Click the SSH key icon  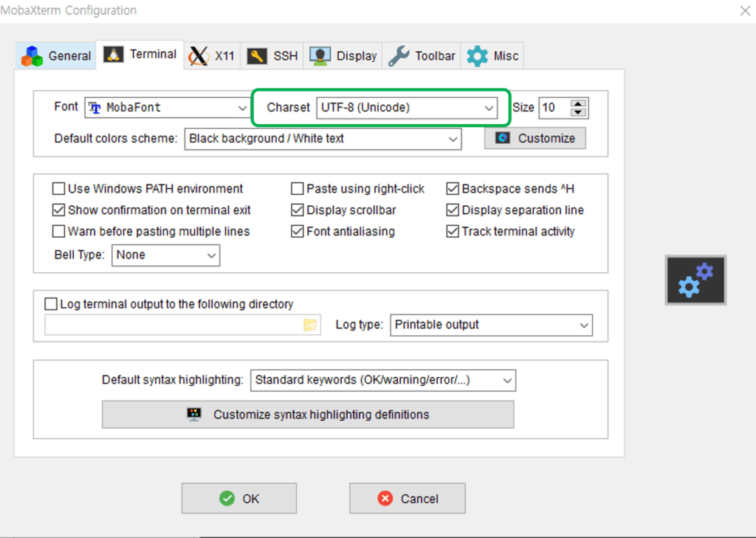[x=257, y=56]
